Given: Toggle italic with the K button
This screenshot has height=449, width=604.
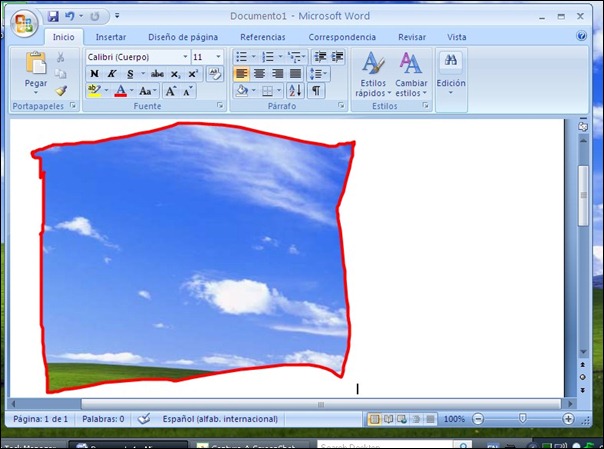Looking at the screenshot, I should (x=112, y=74).
